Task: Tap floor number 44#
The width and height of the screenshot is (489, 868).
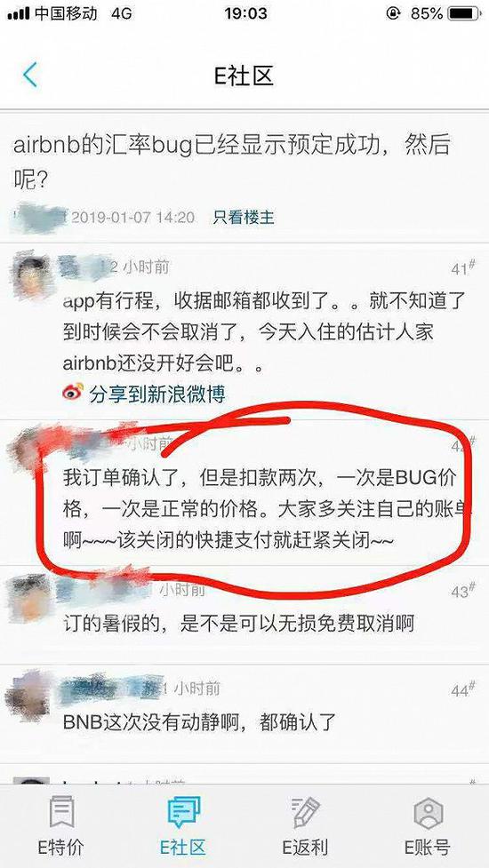Action: point(463,689)
